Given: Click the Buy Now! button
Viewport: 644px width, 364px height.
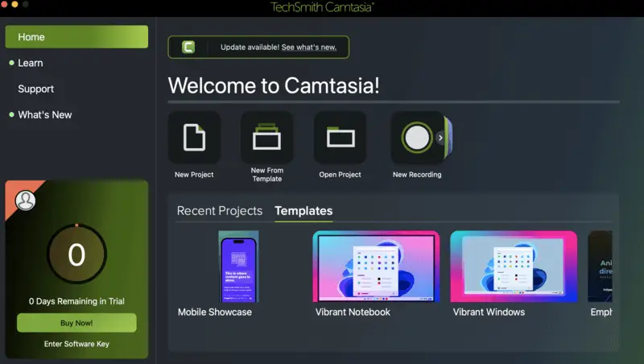Looking at the screenshot, I should click(76, 323).
